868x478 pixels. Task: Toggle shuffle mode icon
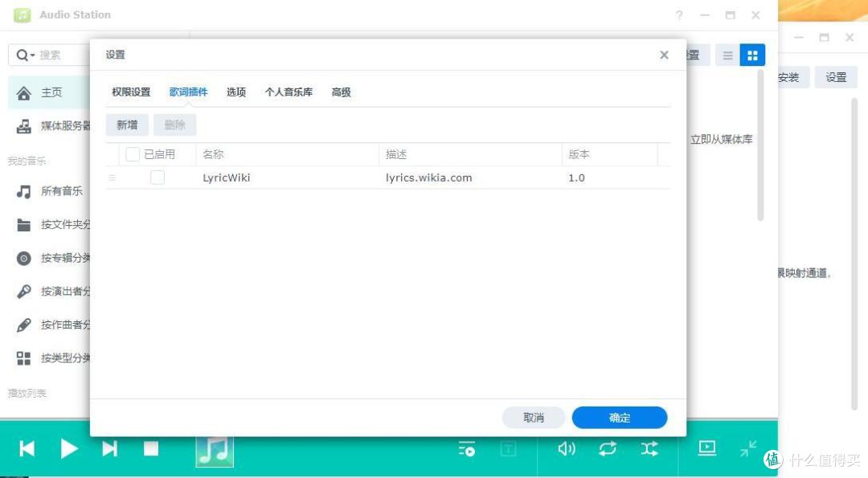pyautogui.click(x=649, y=449)
